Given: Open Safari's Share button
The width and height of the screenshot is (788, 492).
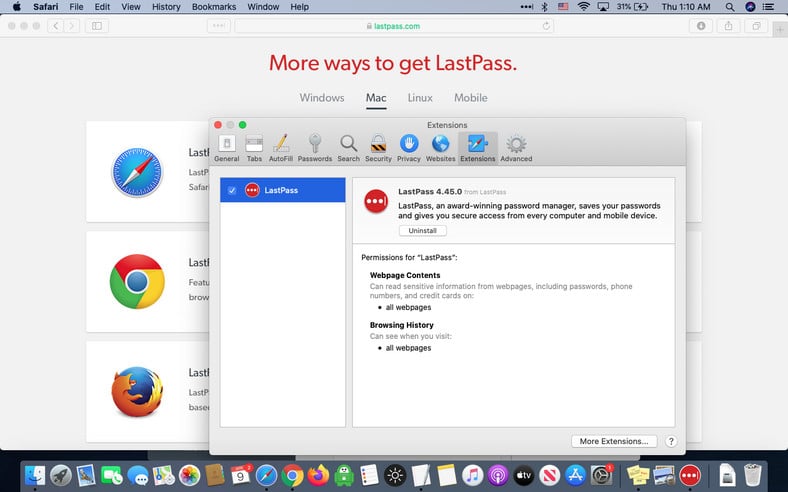Looking at the screenshot, I should pyautogui.click(x=728, y=26).
